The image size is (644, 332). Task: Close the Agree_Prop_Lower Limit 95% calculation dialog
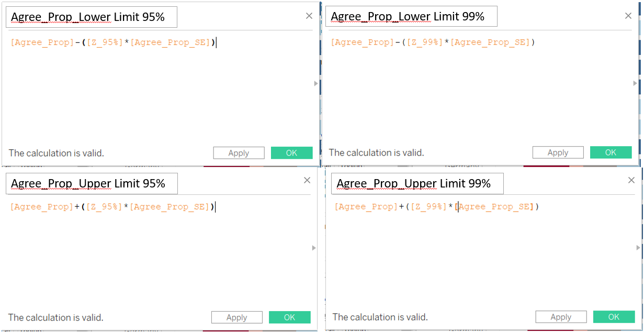point(309,16)
